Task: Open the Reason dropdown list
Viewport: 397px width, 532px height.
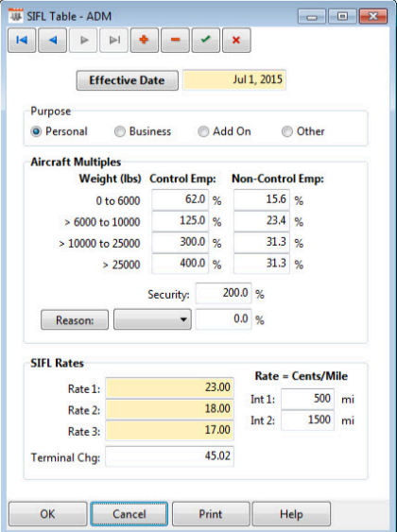Action: click(x=152, y=319)
